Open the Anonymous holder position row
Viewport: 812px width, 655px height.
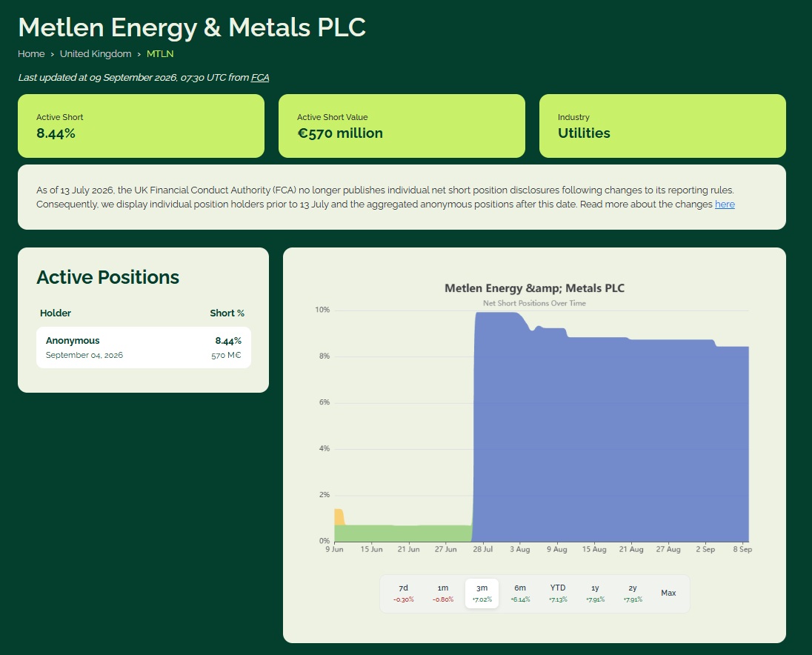(144, 348)
